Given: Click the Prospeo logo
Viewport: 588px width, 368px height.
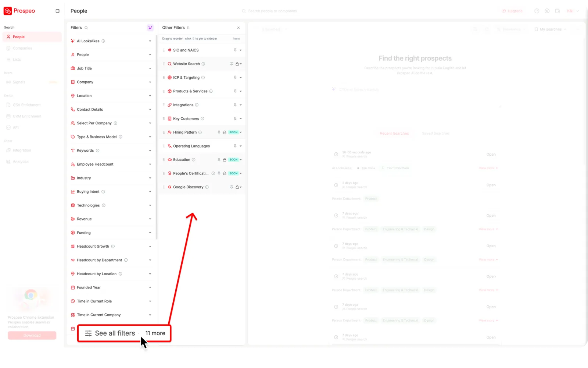Looking at the screenshot, I should (x=19, y=11).
